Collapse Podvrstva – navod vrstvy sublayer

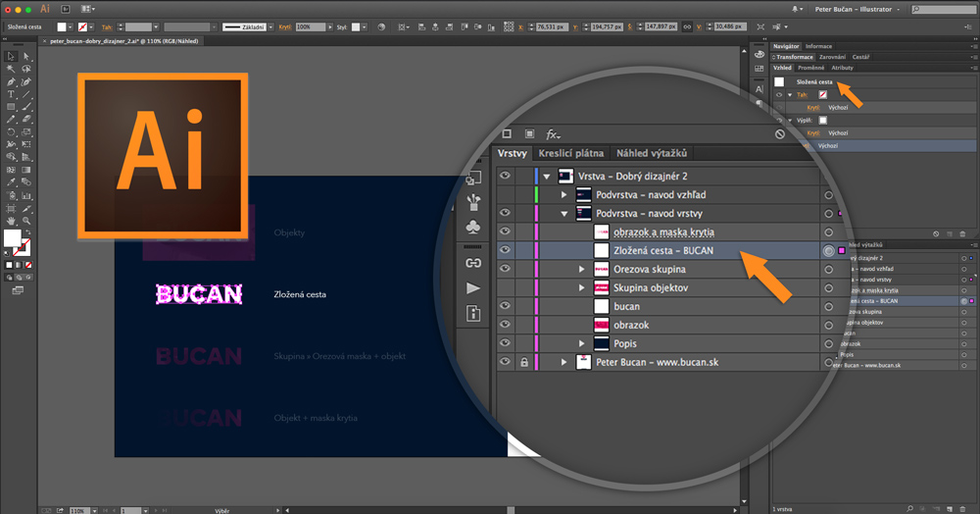[x=563, y=213]
